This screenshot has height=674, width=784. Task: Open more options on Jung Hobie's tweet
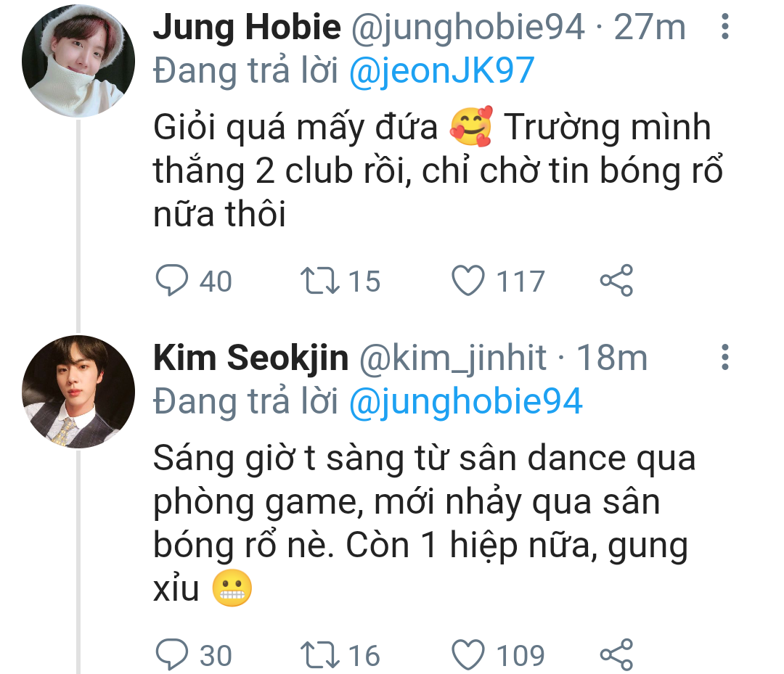[724, 28]
